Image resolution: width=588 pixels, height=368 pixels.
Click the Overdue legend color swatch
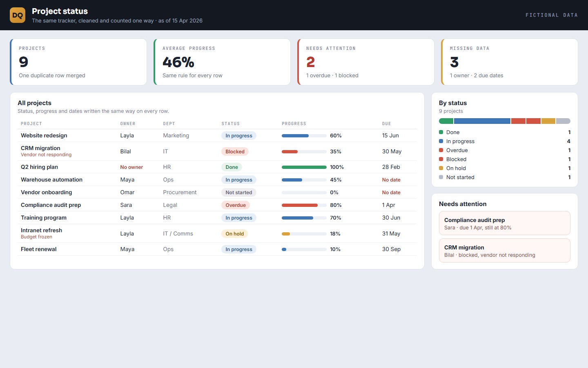click(441, 150)
